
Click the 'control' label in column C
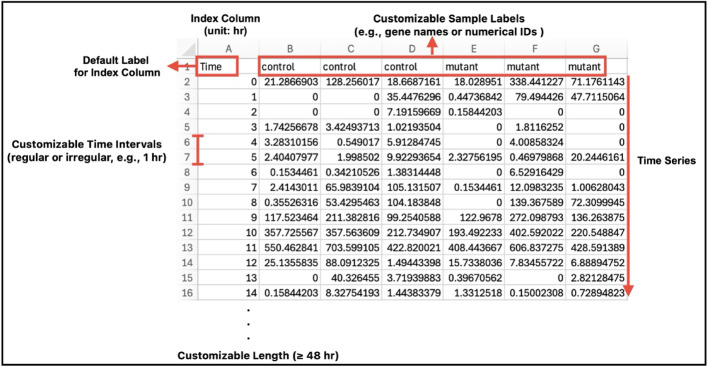point(340,67)
